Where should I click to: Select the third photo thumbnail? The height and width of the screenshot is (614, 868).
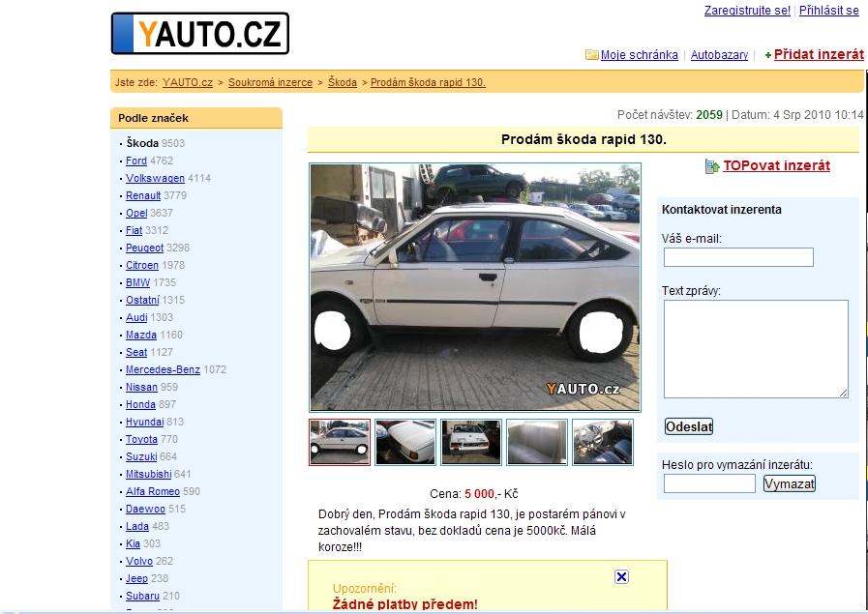[x=471, y=442]
